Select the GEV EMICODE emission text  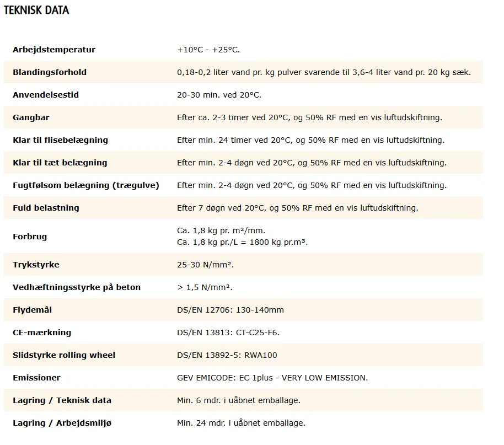pos(272,378)
